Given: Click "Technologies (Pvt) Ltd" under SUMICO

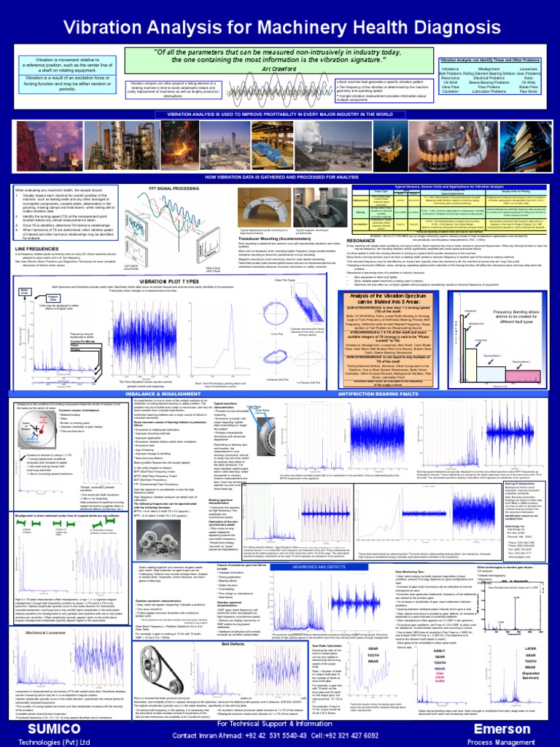Looking at the screenshot, I should tap(54, 742).
